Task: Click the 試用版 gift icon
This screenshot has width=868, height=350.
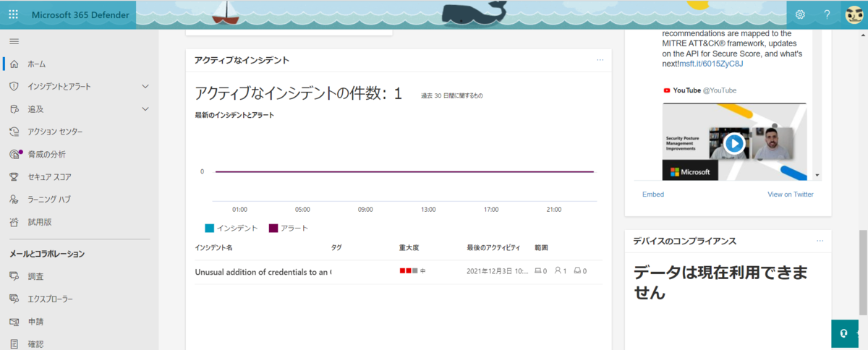Action: 14,222
